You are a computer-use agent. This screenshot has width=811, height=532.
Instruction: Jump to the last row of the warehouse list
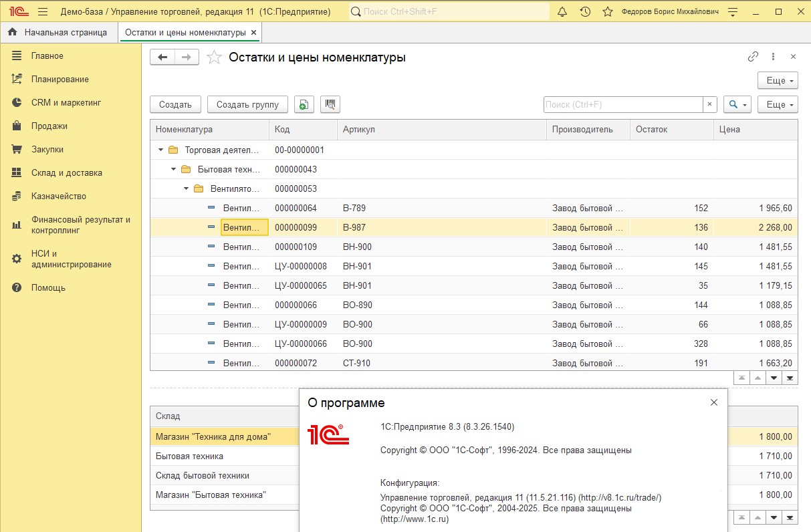click(x=790, y=517)
